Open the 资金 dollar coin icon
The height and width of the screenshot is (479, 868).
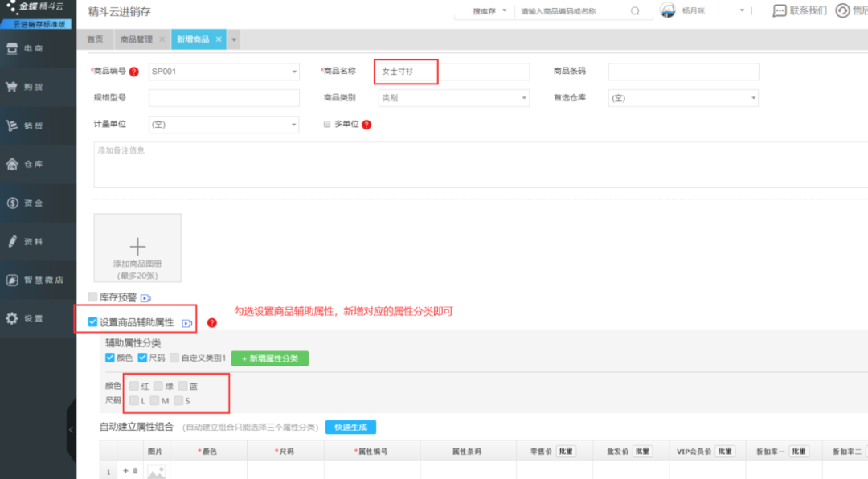pos(12,203)
